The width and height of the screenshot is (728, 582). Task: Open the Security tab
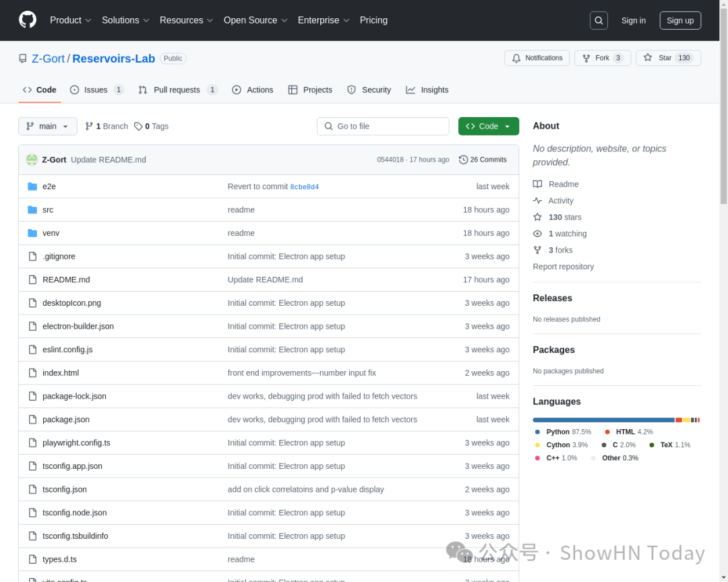(369, 90)
